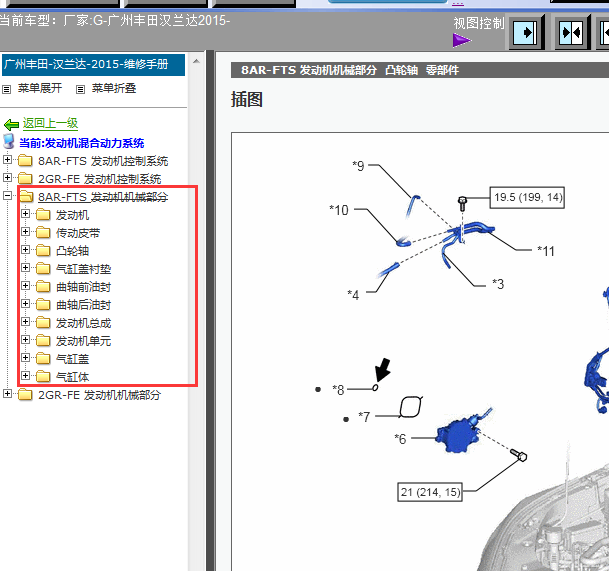Image resolution: width=609 pixels, height=571 pixels.
Task: Open the 气缸体 tree item
Action: coord(72,377)
